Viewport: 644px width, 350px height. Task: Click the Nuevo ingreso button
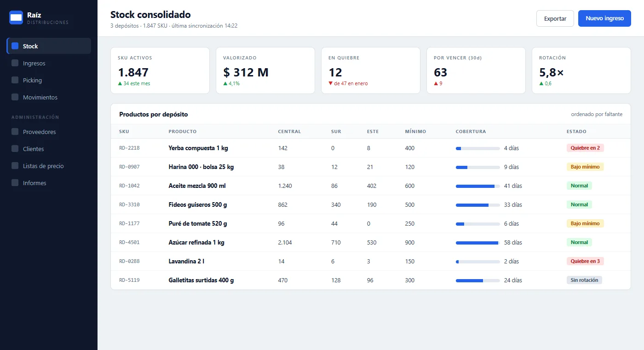604,18
